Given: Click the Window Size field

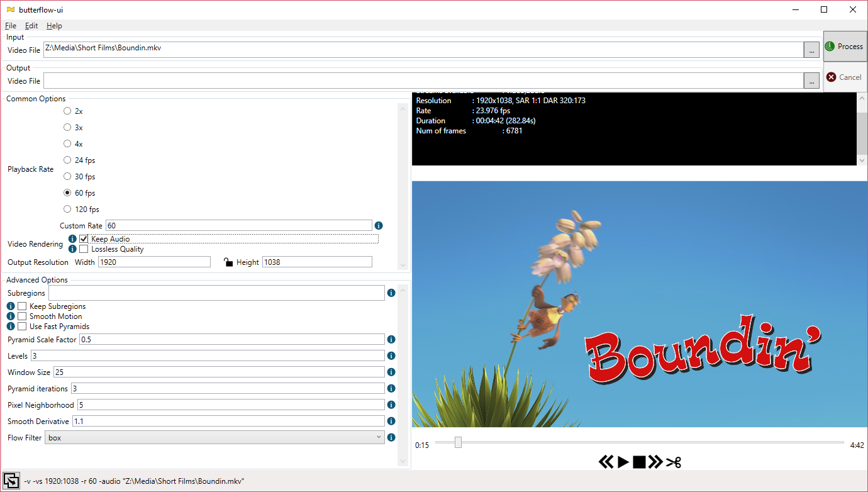Looking at the screenshot, I should [219, 372].
